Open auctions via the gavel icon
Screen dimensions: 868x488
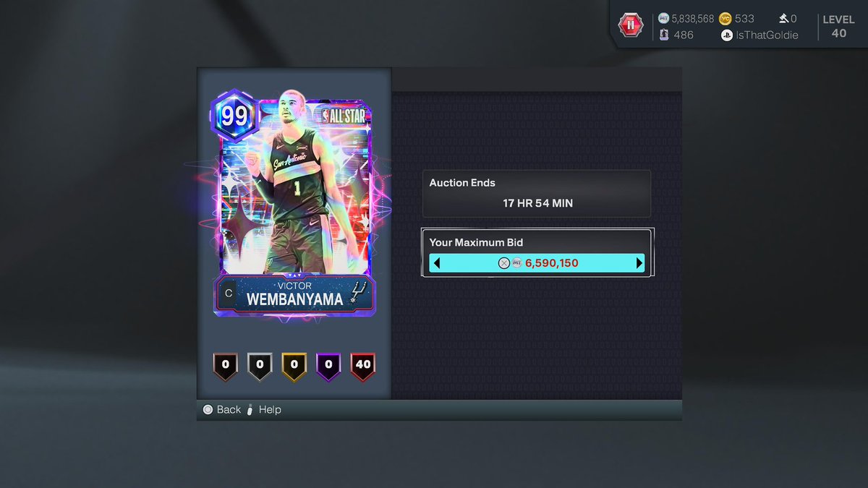pos(782,19)
